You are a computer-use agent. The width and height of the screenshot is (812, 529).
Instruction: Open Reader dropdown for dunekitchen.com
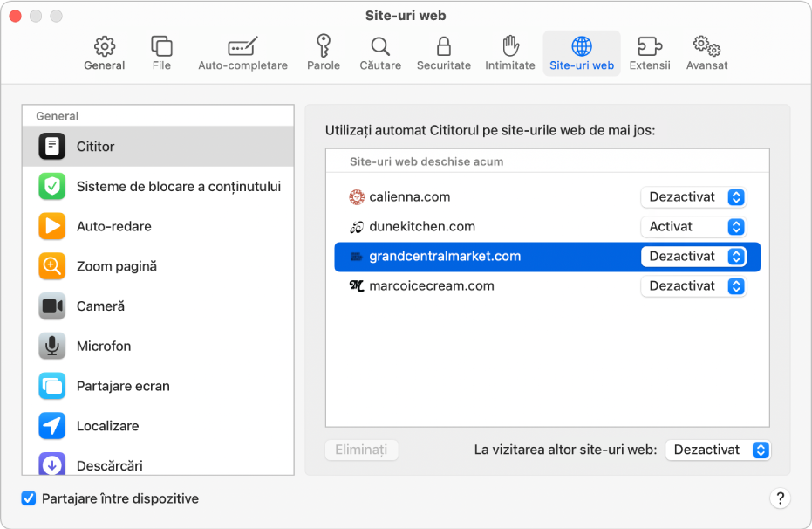point(693,226)
